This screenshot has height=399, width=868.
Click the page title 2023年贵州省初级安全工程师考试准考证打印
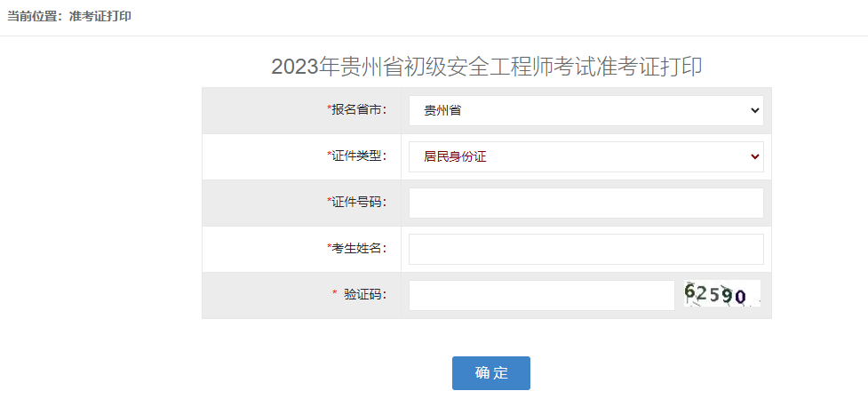click(487, 67)
